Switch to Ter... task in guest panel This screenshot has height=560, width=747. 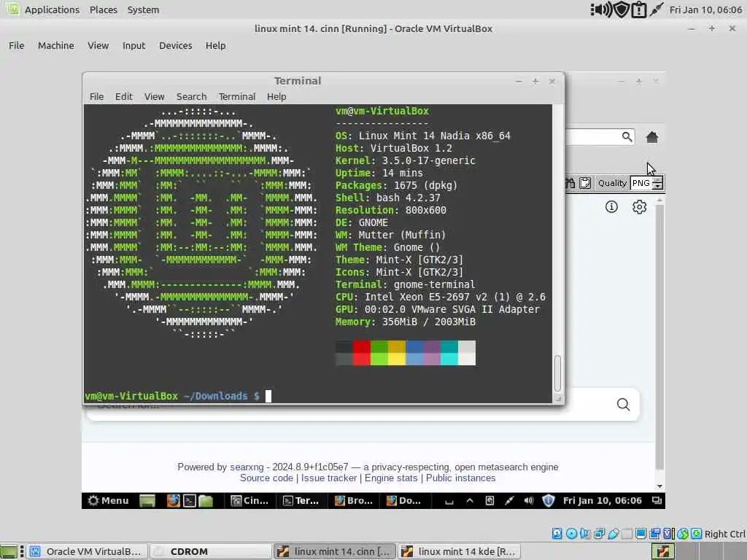301,500
